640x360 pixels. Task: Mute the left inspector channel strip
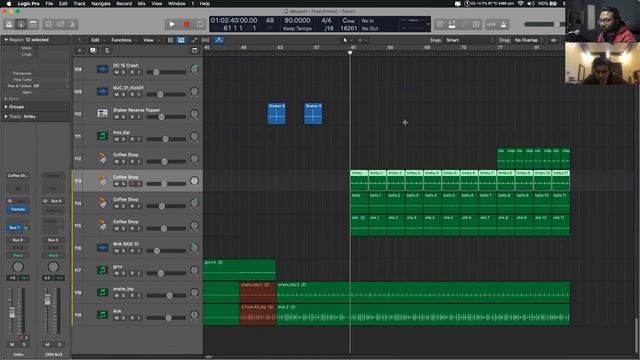12,344
